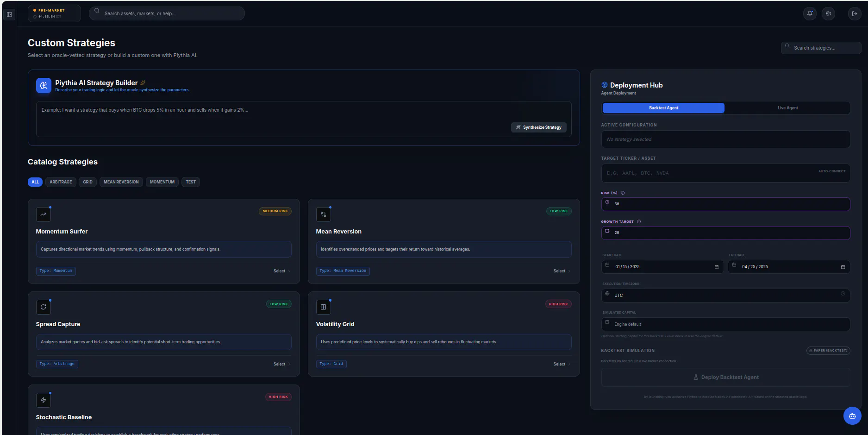This screenshot has width=868, height=435.
Task: Filter strategies by Grid
Action: 88,182
